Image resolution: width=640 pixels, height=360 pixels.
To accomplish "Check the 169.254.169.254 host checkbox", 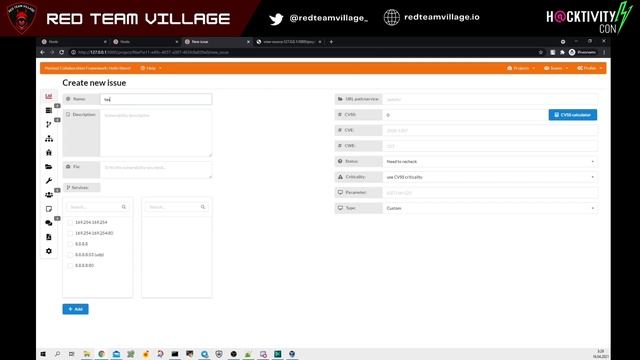I will (70, 222).
